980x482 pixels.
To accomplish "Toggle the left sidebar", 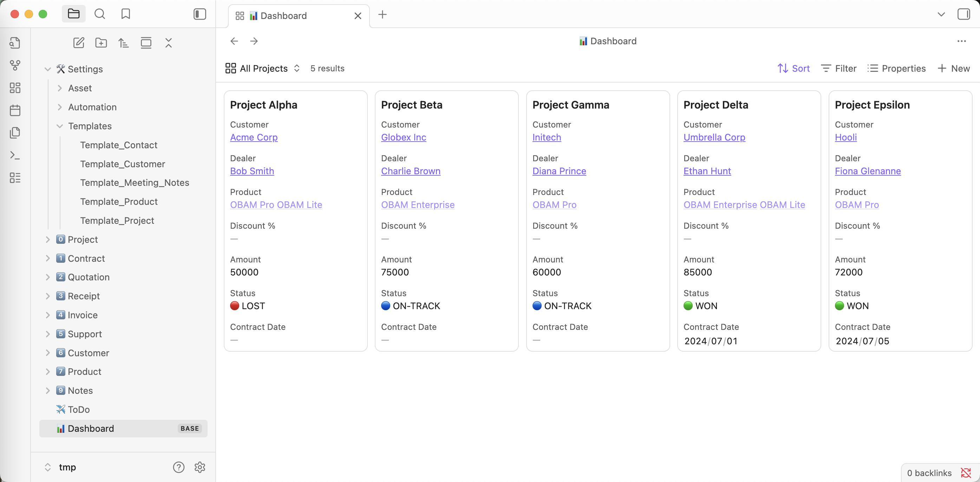I will (200, 14).
